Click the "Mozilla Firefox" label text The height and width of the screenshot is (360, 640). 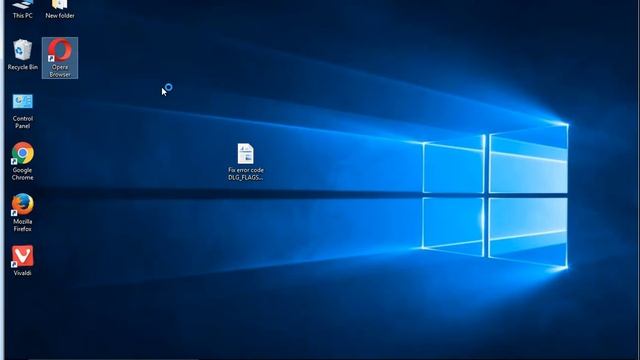point(22,225)
